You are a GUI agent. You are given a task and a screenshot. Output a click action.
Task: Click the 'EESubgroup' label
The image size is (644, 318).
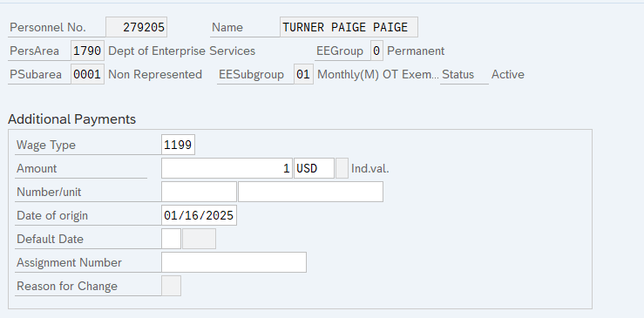tap(251, 75)
